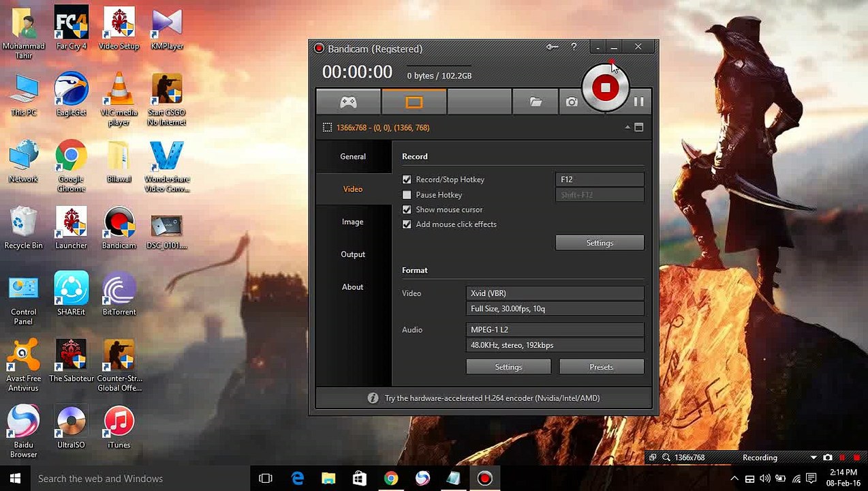Open Avast Free Antivirus desktop icon
The width and height of the screenshot is (868, 491).
(24, 366)
